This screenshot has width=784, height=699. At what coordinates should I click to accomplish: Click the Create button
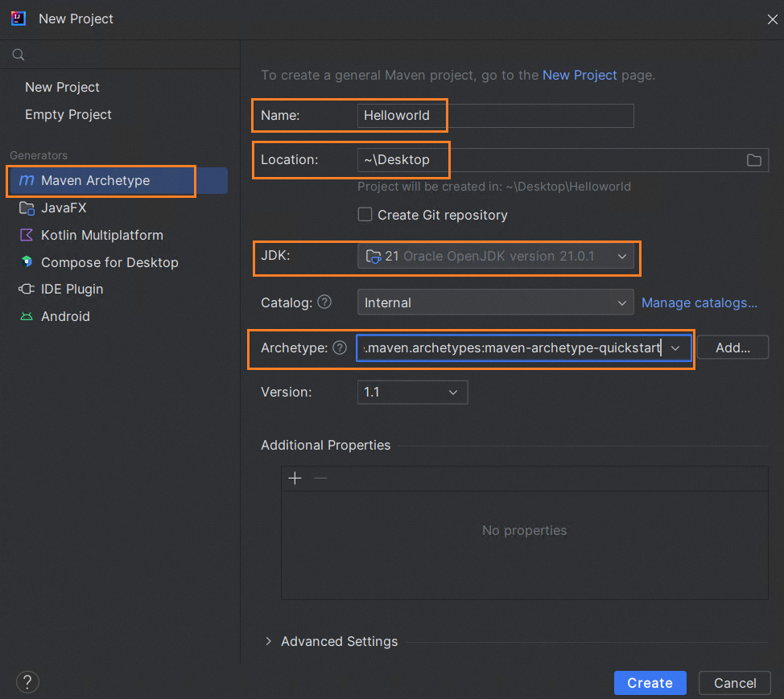pyautogui.click(x=650, y=682)
